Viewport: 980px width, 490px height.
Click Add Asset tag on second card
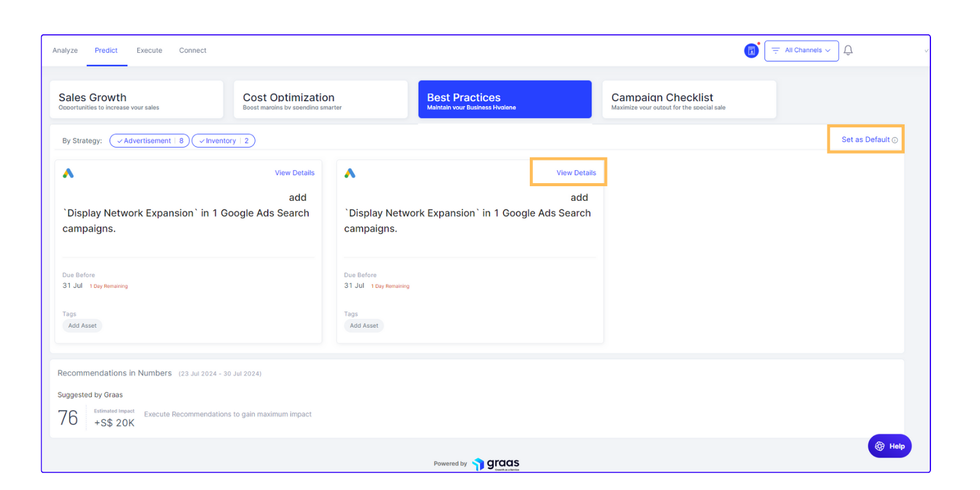(x=364, y=326)
